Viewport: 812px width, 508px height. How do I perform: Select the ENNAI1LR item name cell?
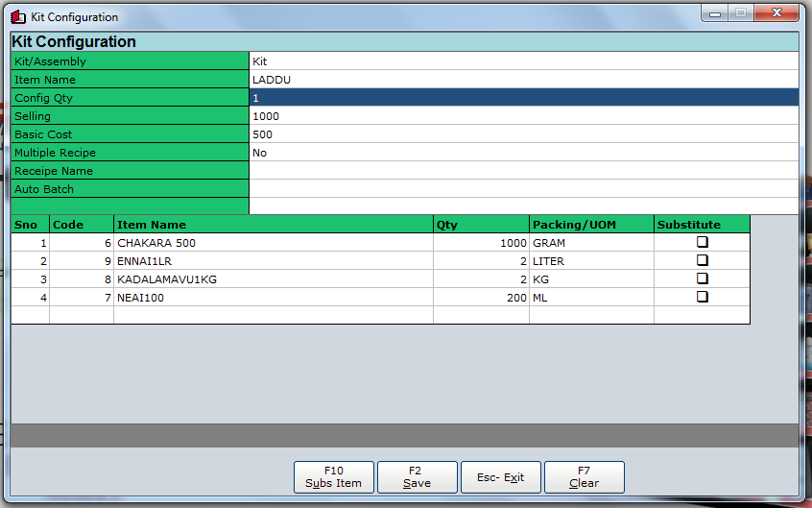[274, 261]
